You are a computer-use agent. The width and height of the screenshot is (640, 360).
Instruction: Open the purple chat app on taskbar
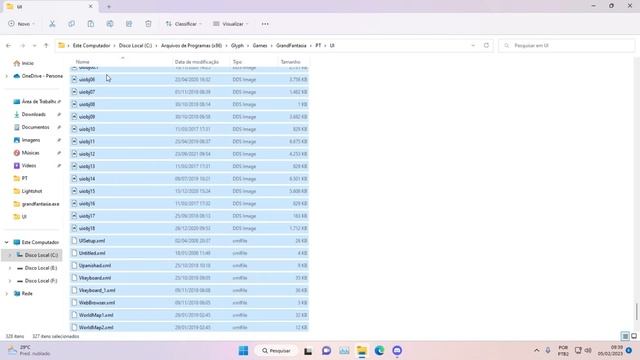pos(397,351)
